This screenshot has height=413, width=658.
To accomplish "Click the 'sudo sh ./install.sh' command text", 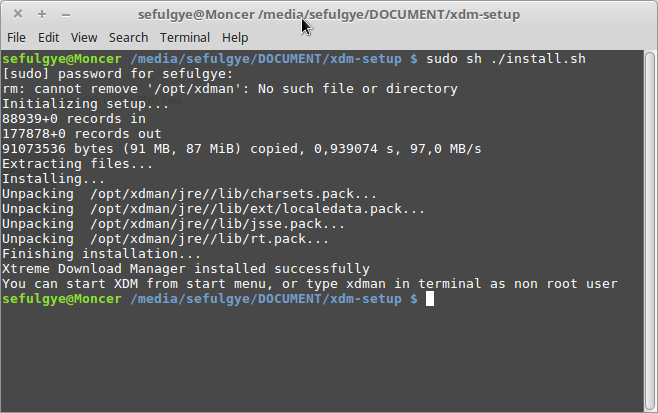I will click(505, 59).
